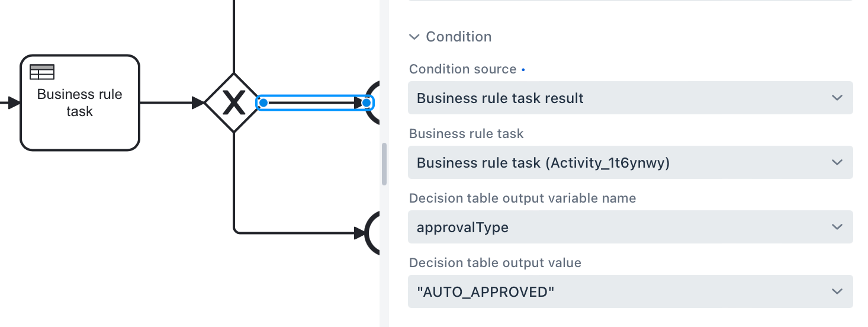Viewport: 868px width, 327px height.
Task: Open the Decision table output value dropdown
Action: [630, 291]
